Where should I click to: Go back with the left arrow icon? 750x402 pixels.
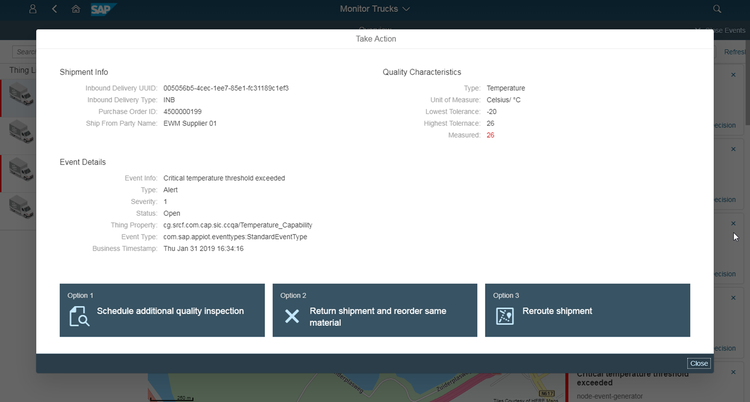[x=55, y=9]
